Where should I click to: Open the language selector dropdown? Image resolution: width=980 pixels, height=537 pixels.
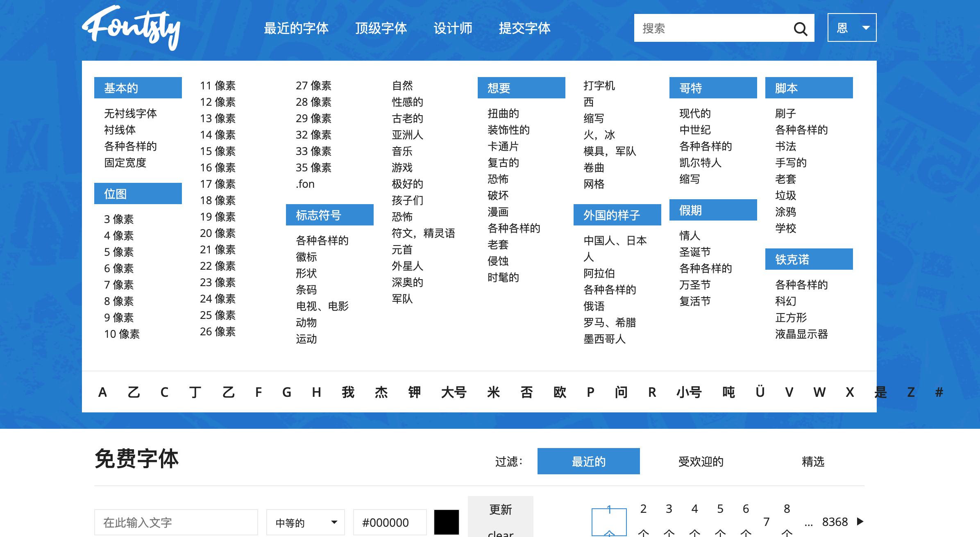pyautogui.click(x=852, y=27)
